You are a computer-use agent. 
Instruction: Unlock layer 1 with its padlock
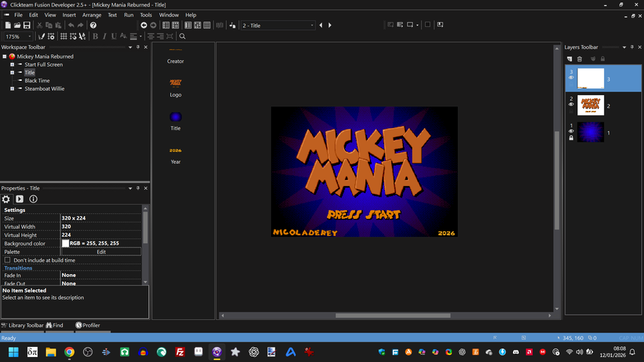[x=571, y=138]
